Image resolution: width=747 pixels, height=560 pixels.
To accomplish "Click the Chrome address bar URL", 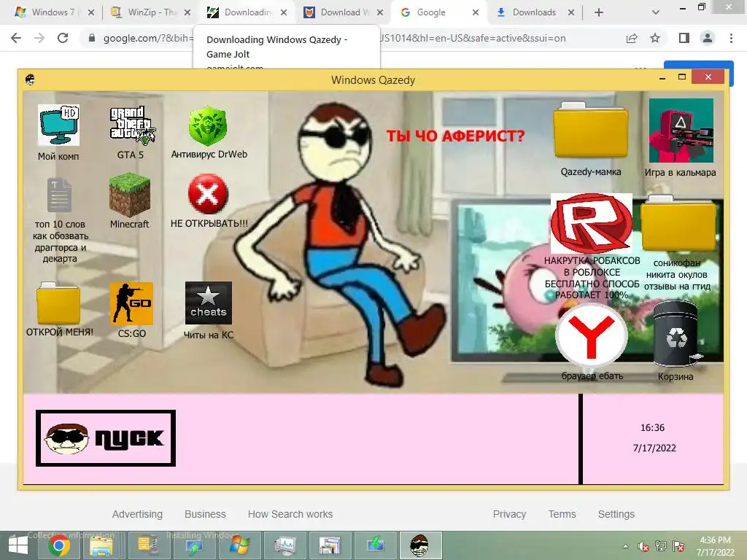I will click(x=333, y=38).
